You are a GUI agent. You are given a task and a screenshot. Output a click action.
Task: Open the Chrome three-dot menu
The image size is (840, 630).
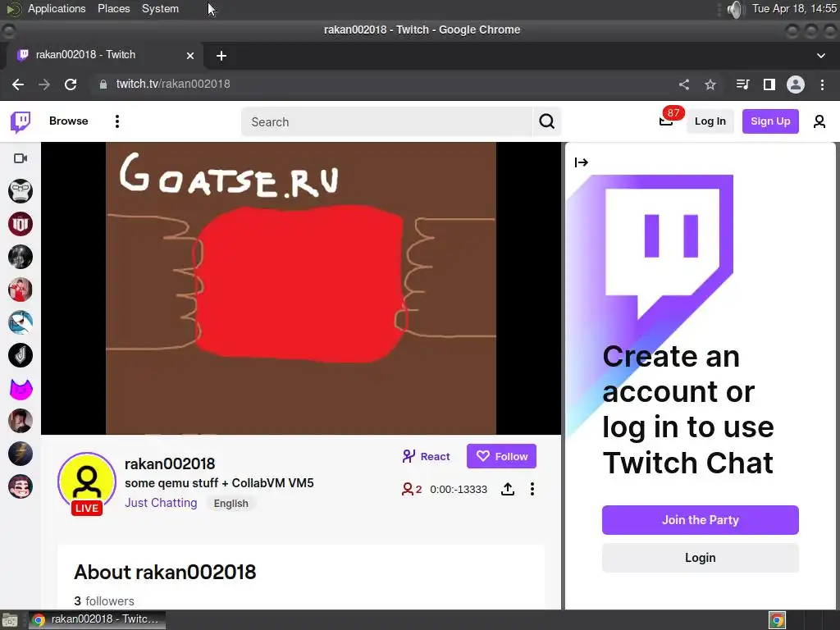[822, 84]
